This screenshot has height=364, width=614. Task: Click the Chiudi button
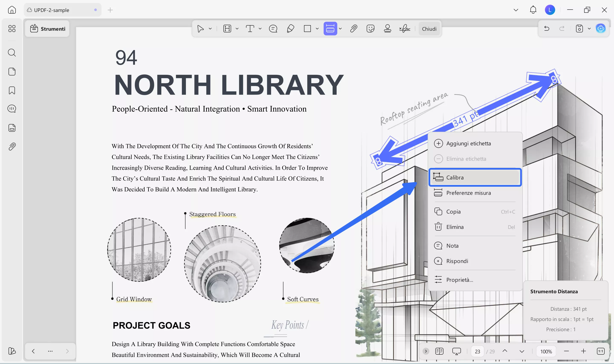click(x=429, y=29)
